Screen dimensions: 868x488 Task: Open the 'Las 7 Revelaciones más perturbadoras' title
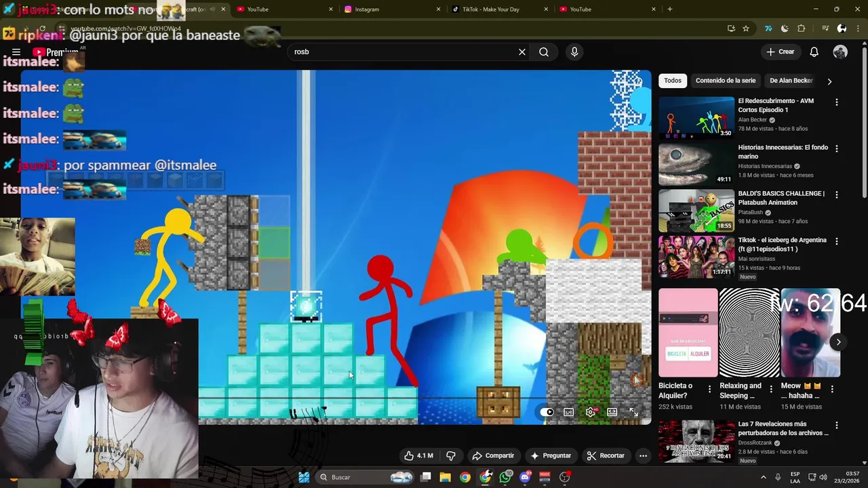pos(783,428)
